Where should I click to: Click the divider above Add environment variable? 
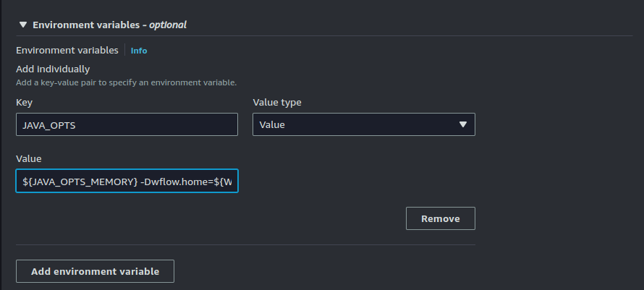(x=245, y=244)
